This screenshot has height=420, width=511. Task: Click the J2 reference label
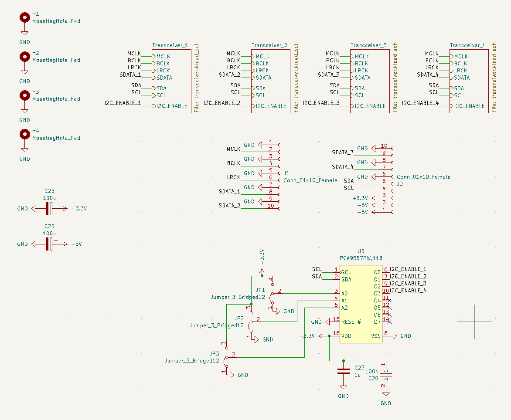(399, 183)
